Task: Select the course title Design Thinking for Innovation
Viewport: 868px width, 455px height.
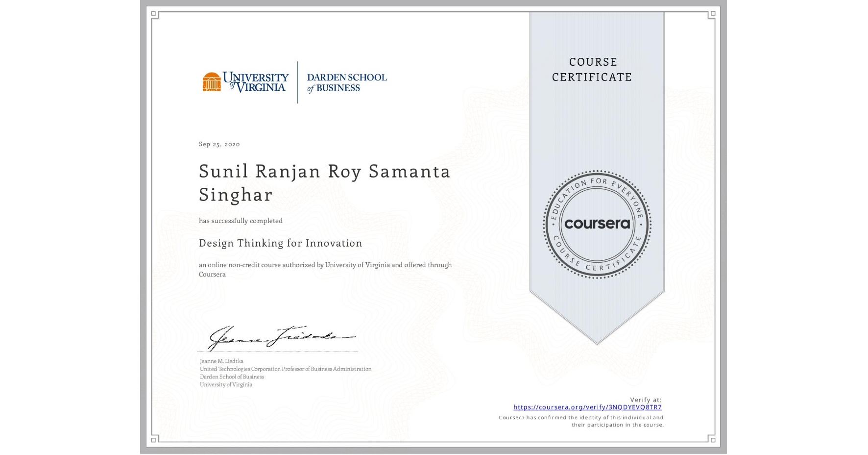Action: click(280, 243)
